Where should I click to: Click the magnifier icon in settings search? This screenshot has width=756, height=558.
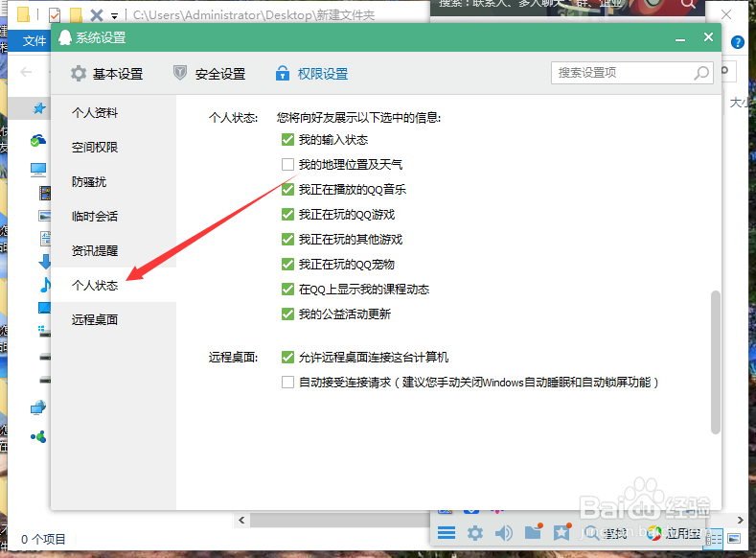pos(701,73)
